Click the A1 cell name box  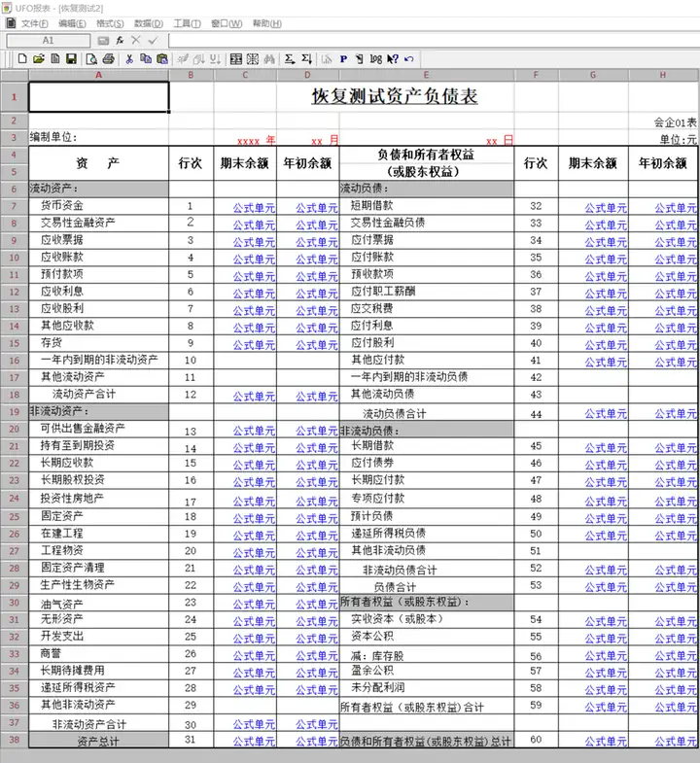point(49,41)
